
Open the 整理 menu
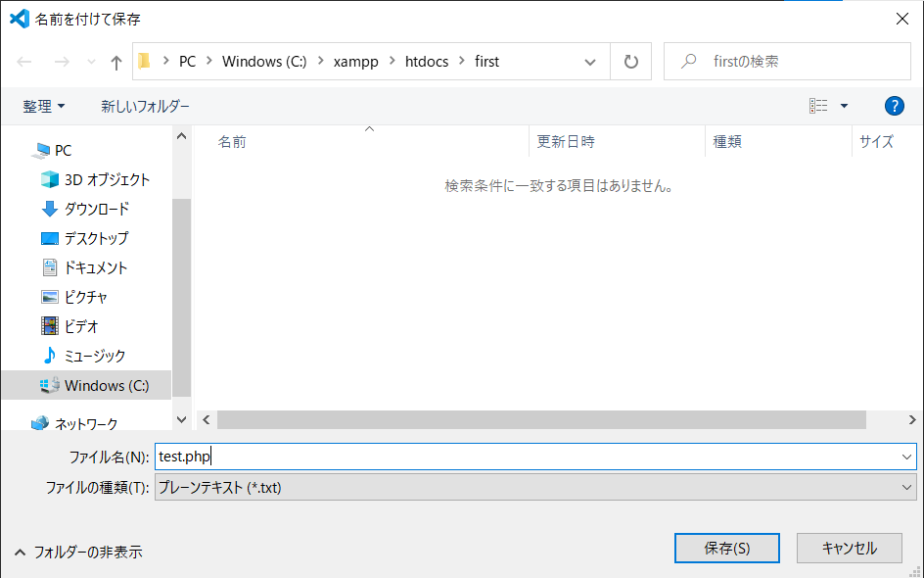click(x=44, y=106)
